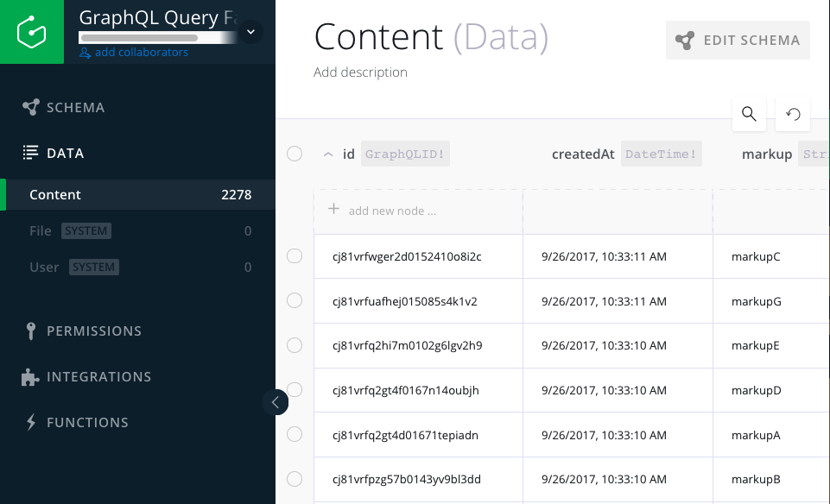Viewport: 830px width, 504px height.
Task: Select the row cj81vrfpzg57b0143yv9bl3dd
Action: (295, 479)
